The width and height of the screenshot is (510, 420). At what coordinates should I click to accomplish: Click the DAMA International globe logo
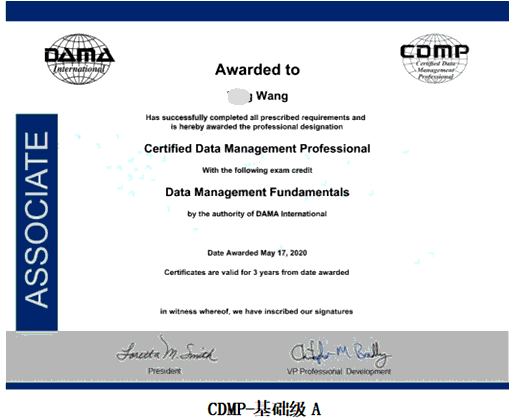79,59
